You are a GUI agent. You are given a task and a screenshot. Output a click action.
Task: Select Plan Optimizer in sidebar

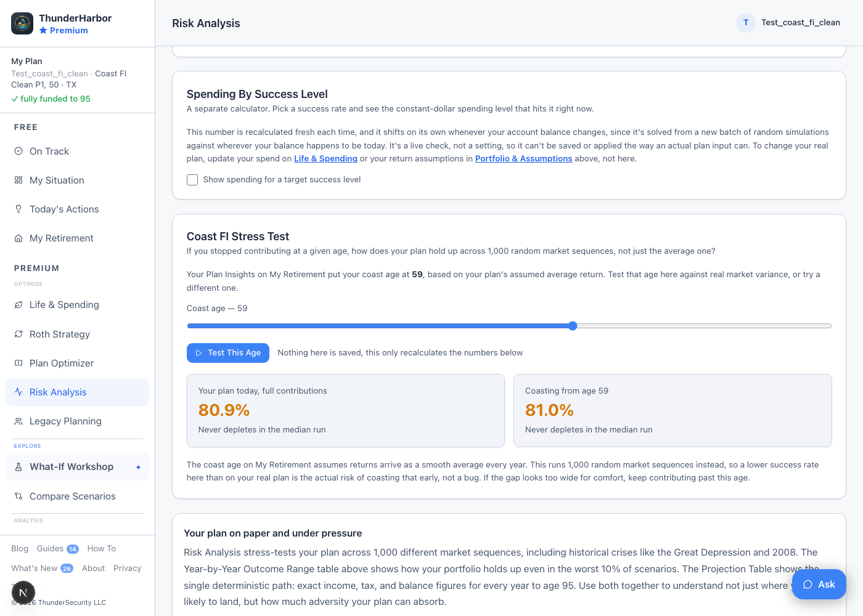click(77, 363)
